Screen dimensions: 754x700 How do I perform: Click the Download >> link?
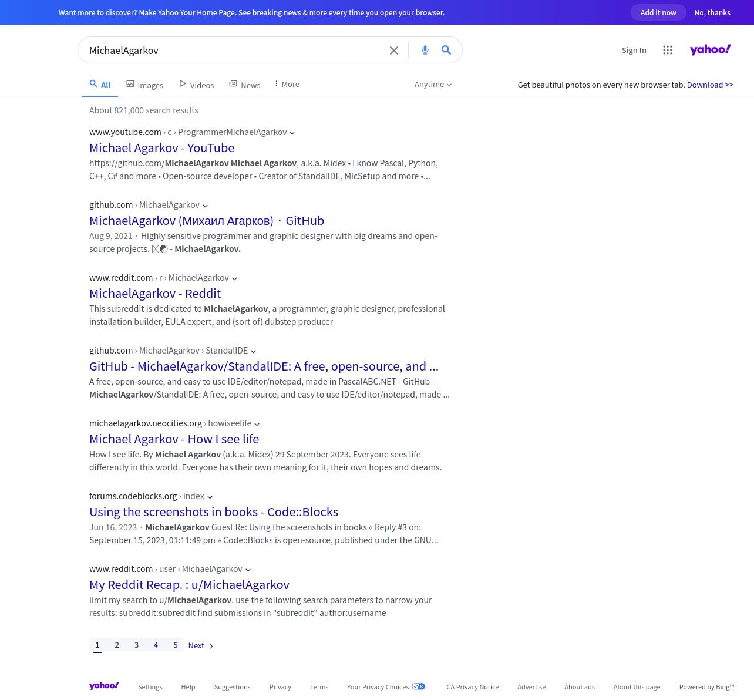click(710, 85)
